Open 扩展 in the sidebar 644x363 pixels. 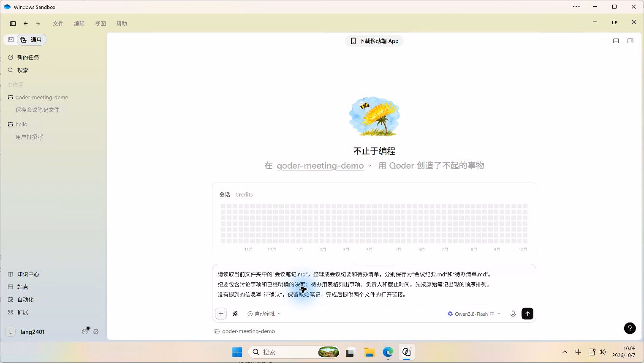(18, 312)
